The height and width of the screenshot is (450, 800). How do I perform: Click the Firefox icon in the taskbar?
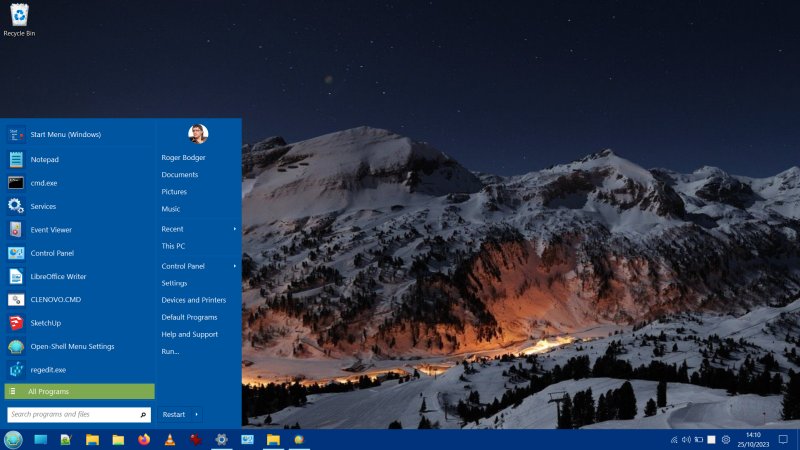coord(144,439)
